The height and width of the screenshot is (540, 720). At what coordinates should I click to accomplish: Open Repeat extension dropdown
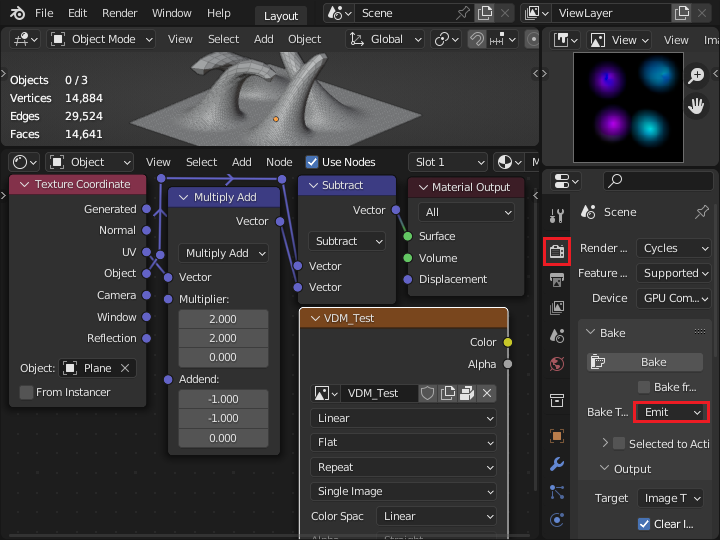tap(403, 467)
